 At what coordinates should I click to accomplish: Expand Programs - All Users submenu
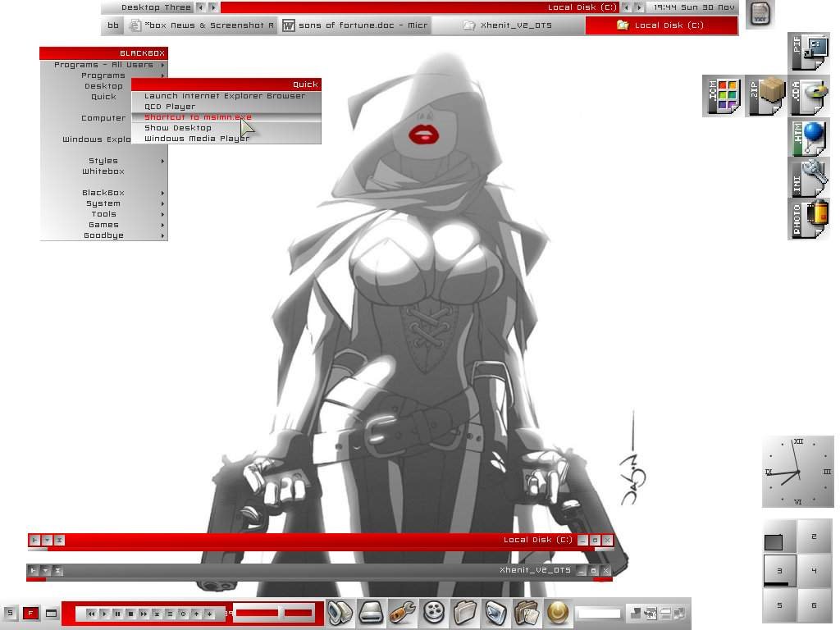[104, 65]
